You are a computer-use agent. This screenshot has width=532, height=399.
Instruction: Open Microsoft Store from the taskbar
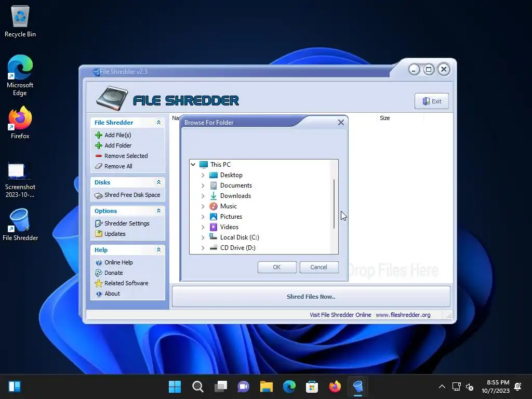pyautogui.click(x=312, y=387)
